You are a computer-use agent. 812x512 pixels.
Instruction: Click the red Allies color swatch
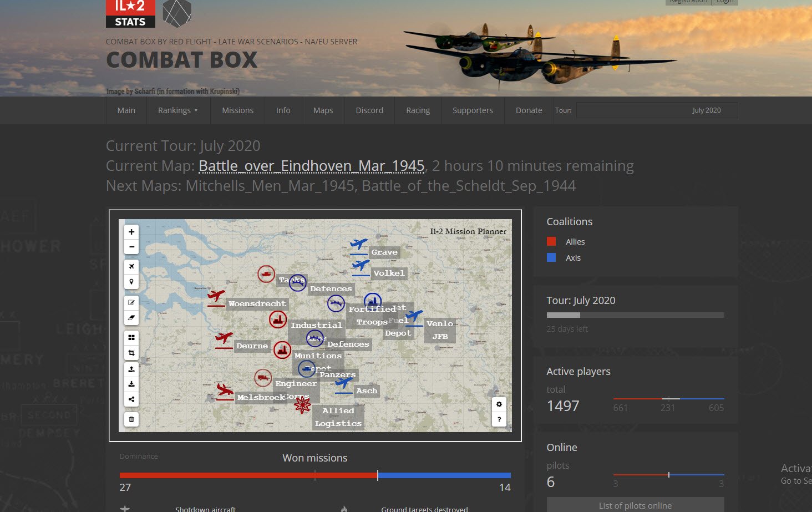click(551, 241)
